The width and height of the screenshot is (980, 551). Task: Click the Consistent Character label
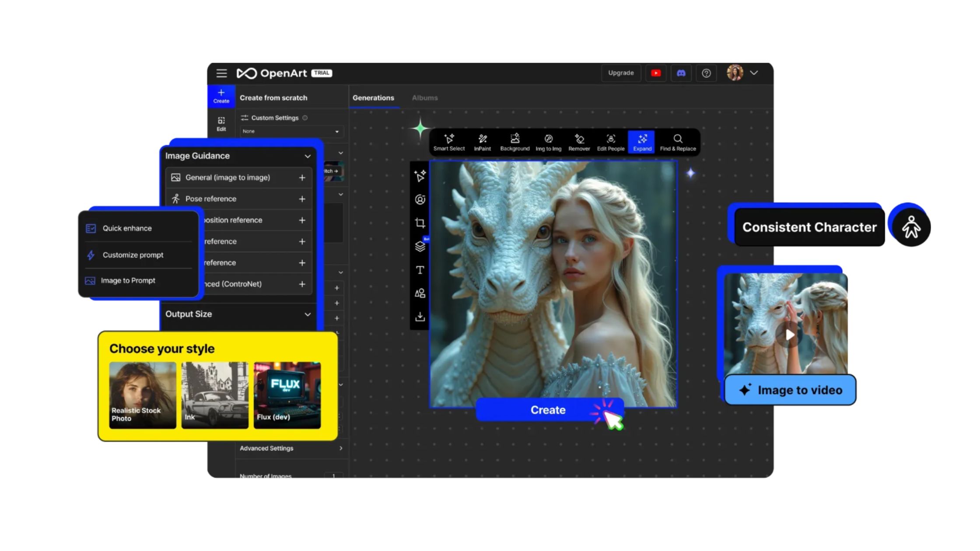[x=809, y=227]
